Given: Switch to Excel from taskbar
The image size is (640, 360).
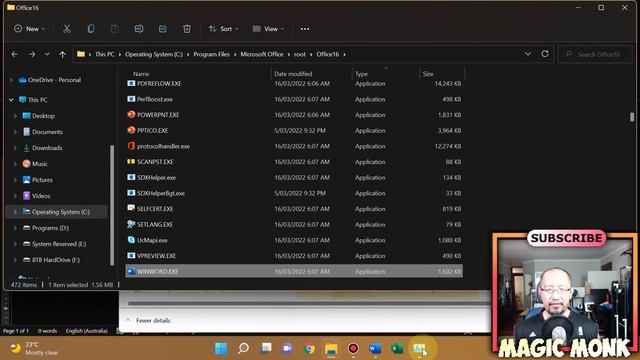Looking at the screenshot, I should coord(397,349).
